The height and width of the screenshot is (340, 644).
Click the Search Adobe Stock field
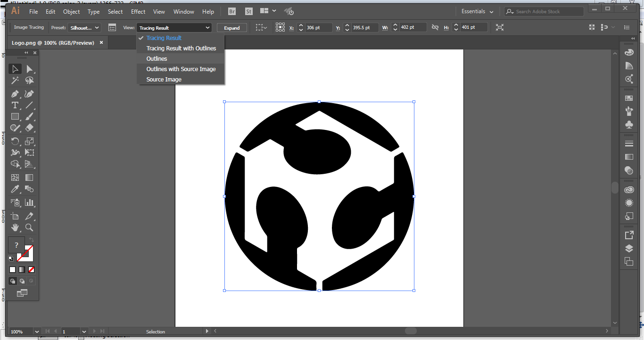(544, 11)
